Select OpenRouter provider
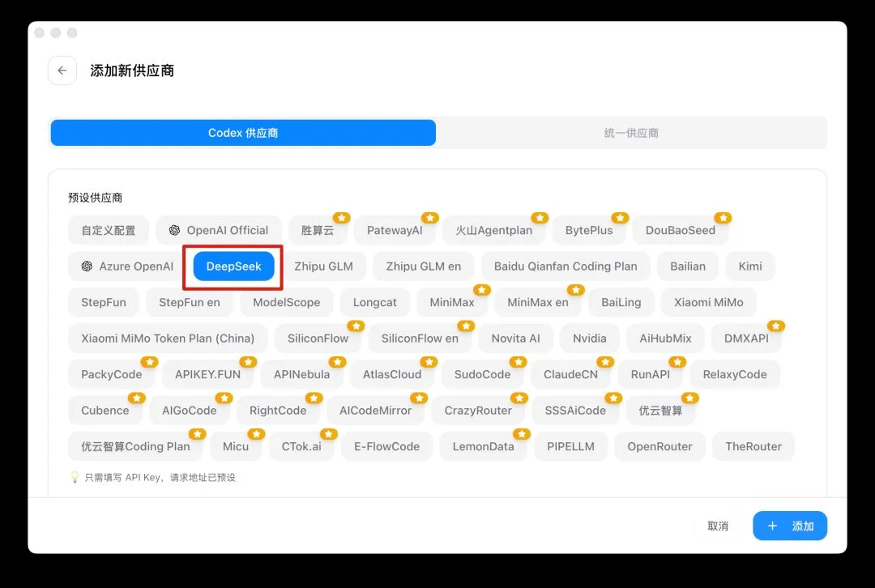The image size is (875, 588). click(x=659, y=446)
